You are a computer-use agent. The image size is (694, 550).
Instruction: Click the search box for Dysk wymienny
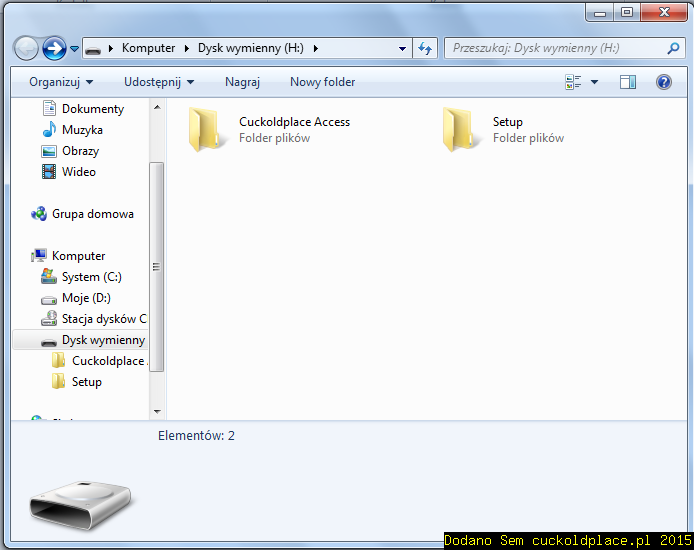555,48
